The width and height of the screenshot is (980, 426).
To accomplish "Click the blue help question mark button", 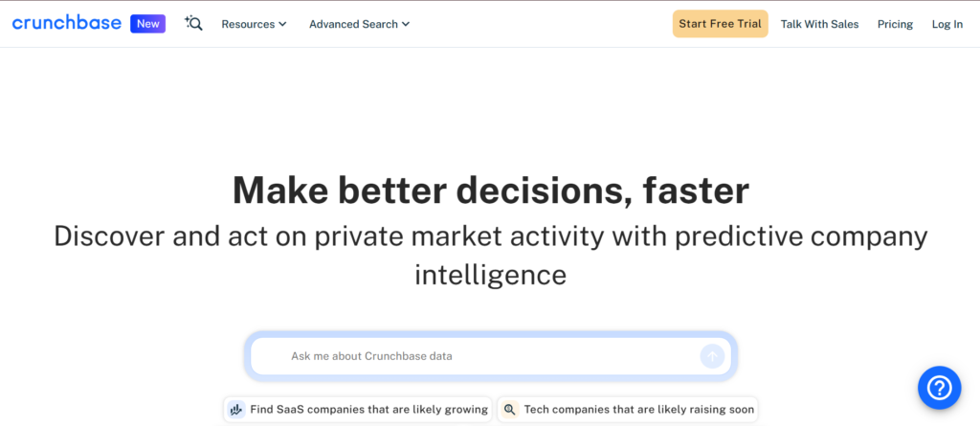I will 939,387.
